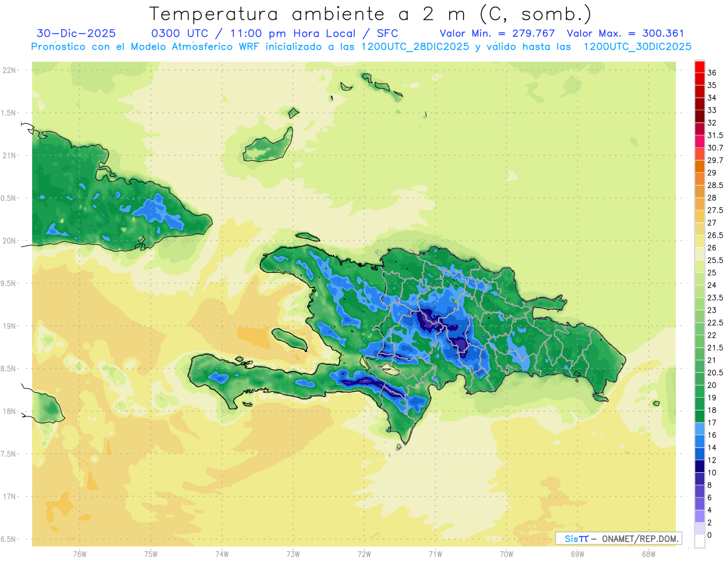This screenshot has width=728, height=562.
Task: Click the '17N' latitude axis label
Action: [x=9, y=497]
